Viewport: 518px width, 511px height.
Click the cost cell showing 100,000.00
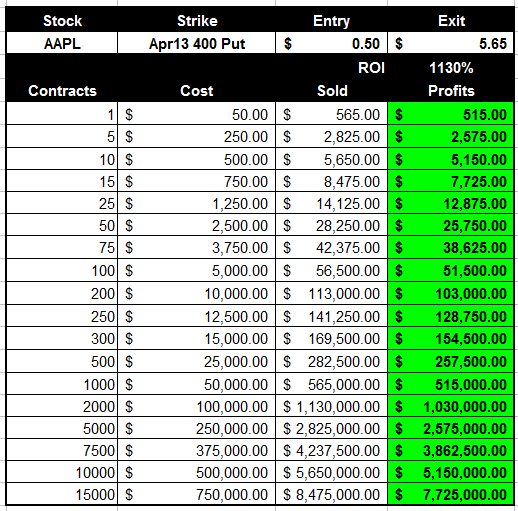click(x=197, y=406)
